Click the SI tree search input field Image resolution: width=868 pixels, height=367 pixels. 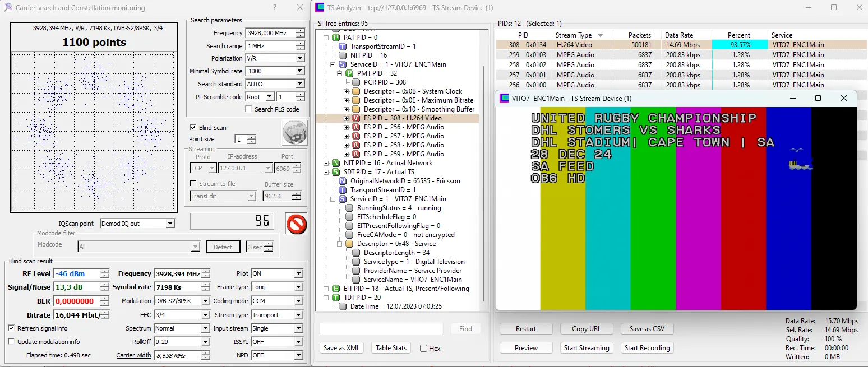[381, 329]
